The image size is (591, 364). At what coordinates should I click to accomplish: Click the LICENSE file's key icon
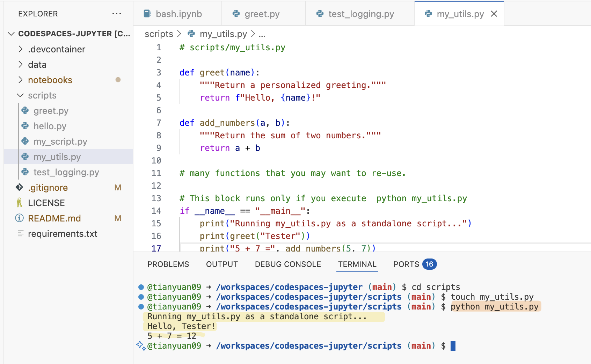click(20, 203)
